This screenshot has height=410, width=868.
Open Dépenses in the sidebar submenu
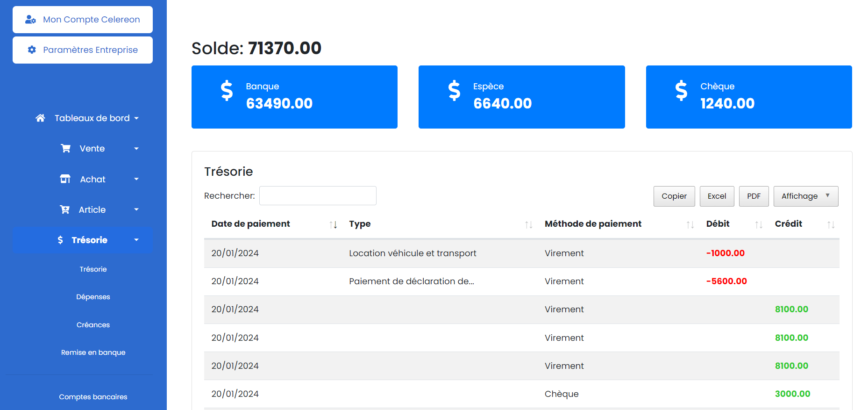93,297
